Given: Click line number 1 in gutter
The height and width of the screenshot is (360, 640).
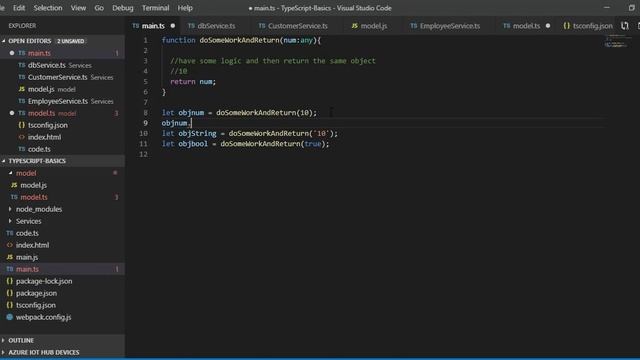Looking at the screenshot, I should pyautogui.click(x=145, y=40).
